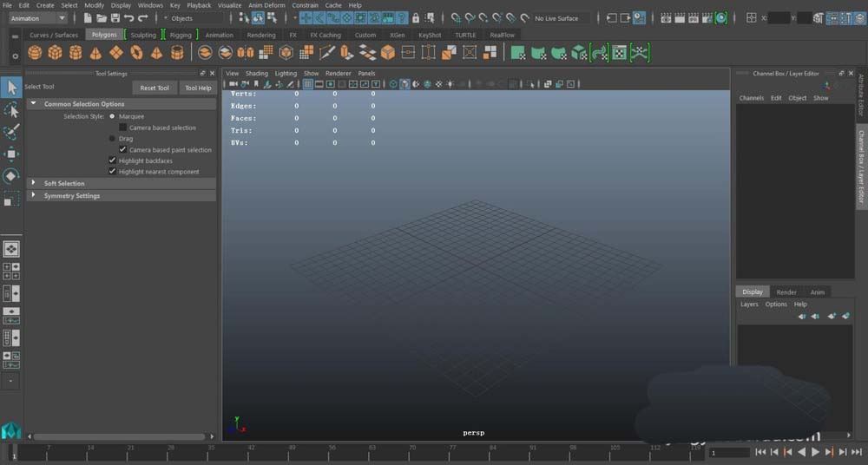Click the Extrude shelf icon
The height and width of the screenshot is (465, 868).
(x=346, y=53)
